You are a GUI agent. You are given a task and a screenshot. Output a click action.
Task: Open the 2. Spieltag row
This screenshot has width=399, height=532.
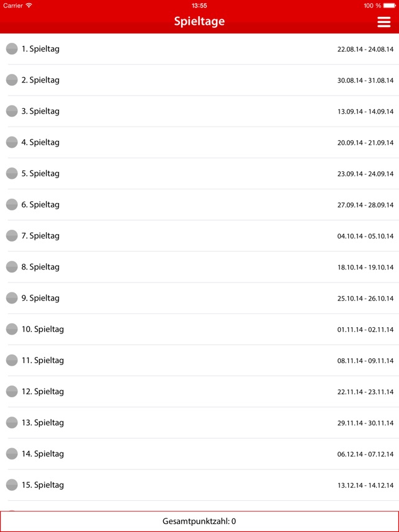(200, 80)
